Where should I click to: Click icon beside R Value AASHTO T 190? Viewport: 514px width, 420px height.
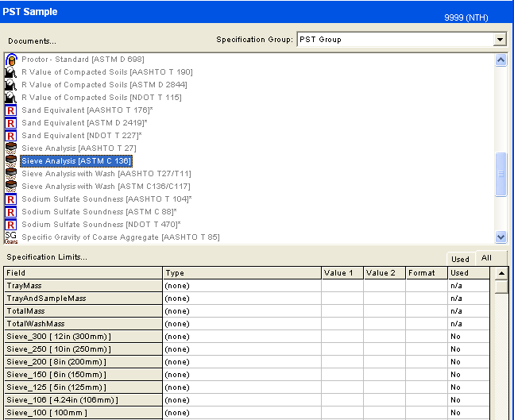pyautogui.click(x=11, y=72)
